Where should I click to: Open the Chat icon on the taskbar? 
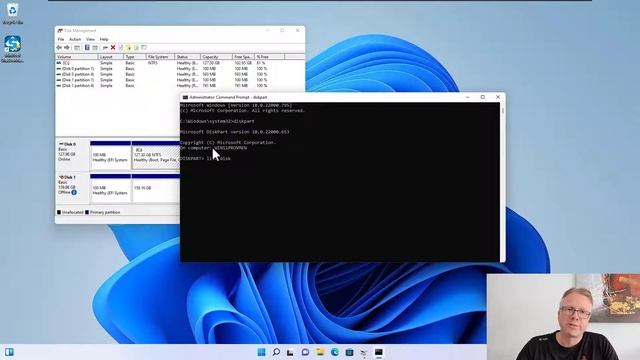(305, 352)
